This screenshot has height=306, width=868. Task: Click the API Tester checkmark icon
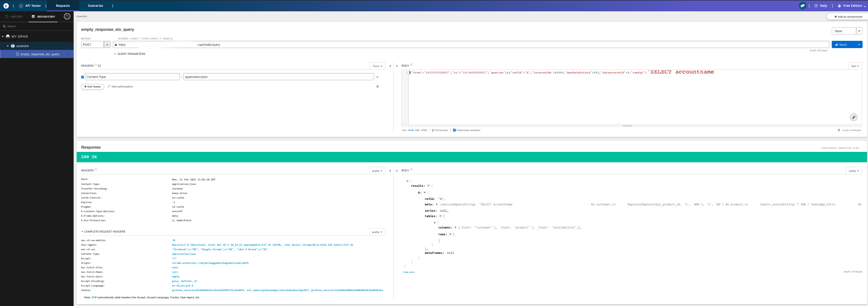tap(21, 6)
